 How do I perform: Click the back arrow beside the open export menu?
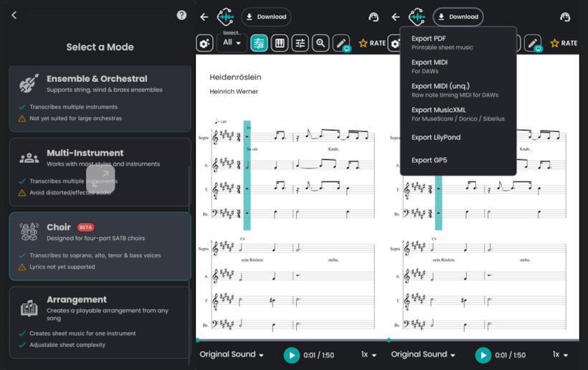coord(396,17)
